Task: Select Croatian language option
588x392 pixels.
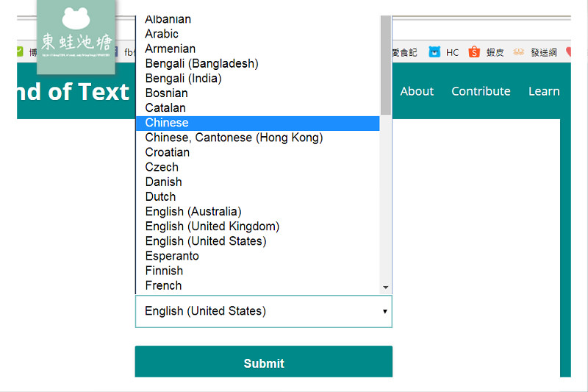Action: (x=258, y=153)
